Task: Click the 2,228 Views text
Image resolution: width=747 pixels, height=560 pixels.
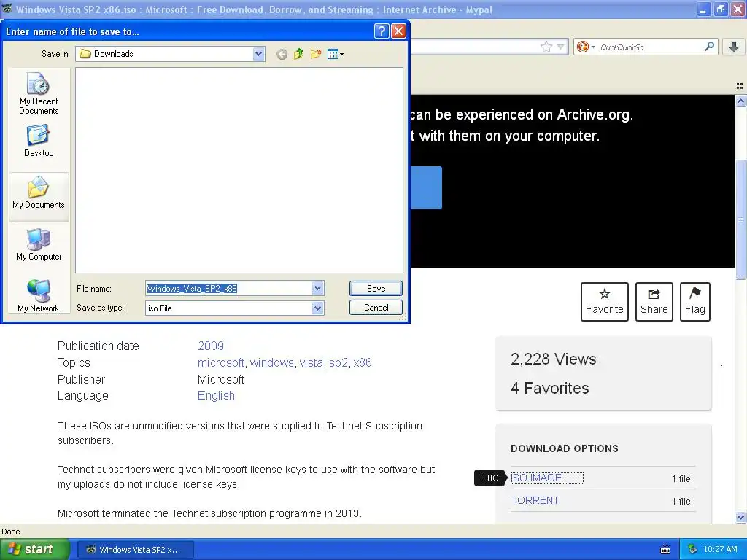Action: coord(553,359)
